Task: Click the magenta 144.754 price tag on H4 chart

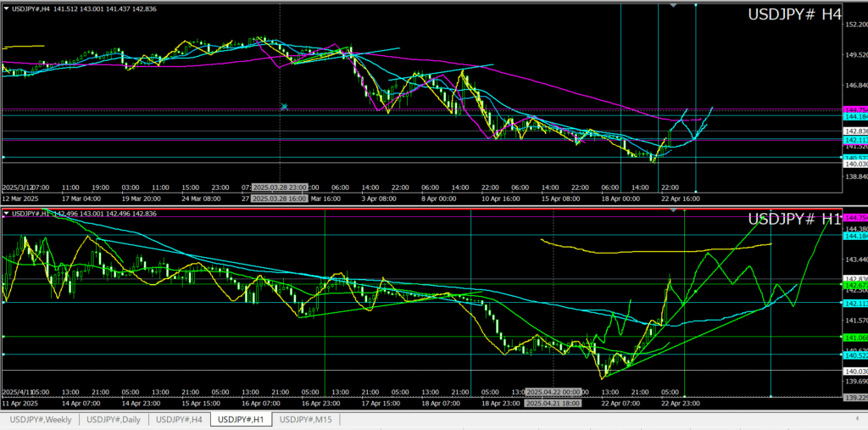Action: (x=854, y=109)
